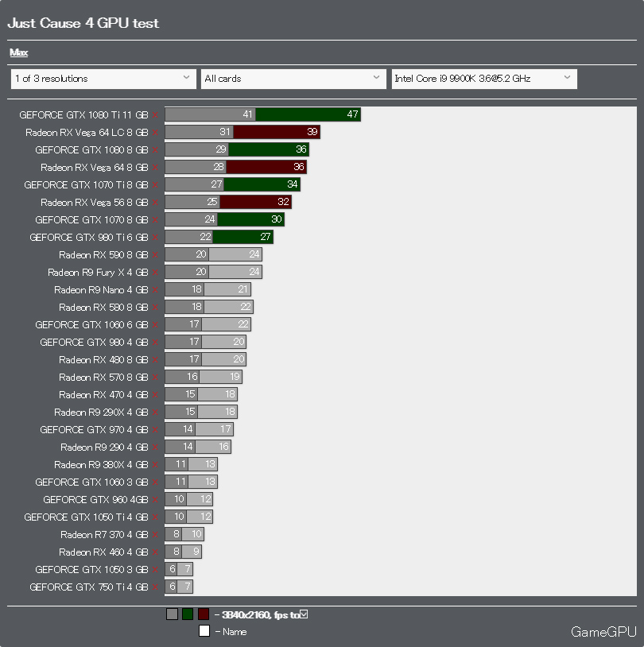Click red X next to GEFORCE GTX 750 Ti
The height and width of the screenshot is (647, 644).
click(157, 587)
